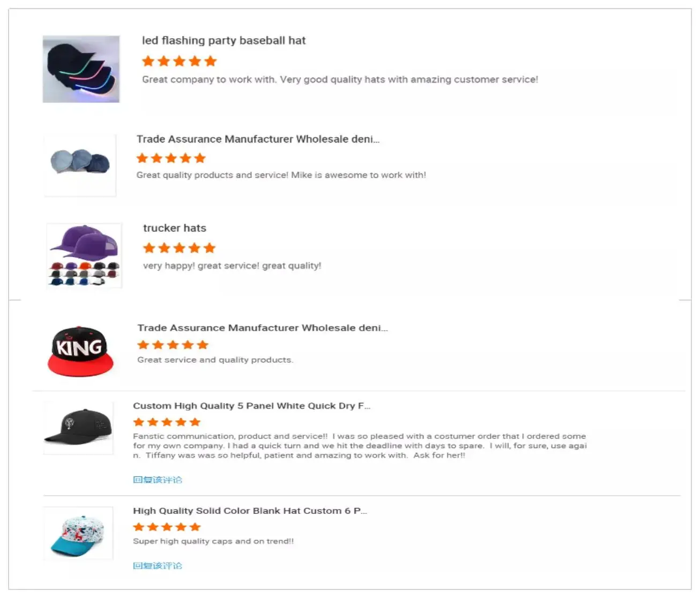Open 'Custom High Quality 5 Panel' product title

(251, 406)
